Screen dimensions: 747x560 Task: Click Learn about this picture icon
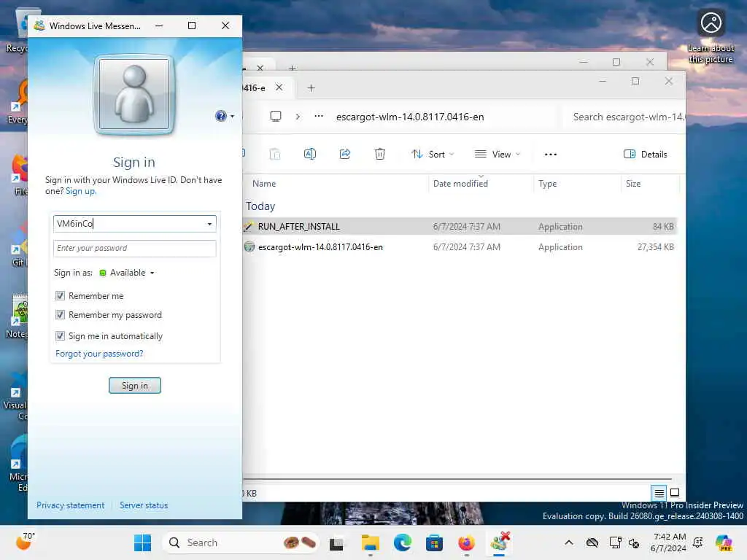pos(711,37)
